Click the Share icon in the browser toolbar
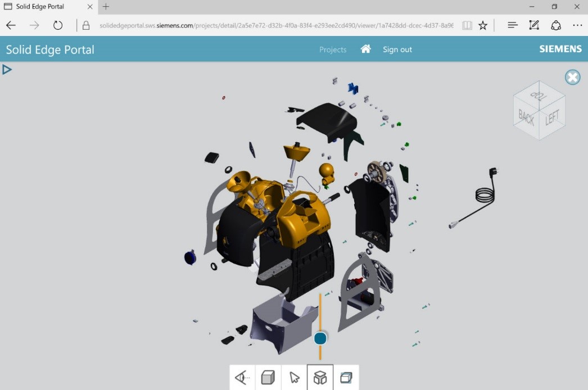 [556, 25]
